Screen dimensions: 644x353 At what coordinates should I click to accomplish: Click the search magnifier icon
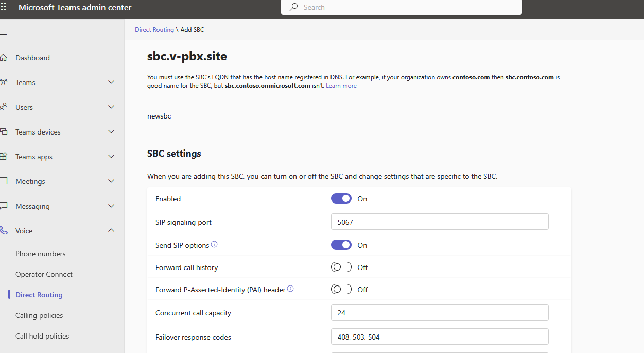pyautogui.click(x=294, y=7)
